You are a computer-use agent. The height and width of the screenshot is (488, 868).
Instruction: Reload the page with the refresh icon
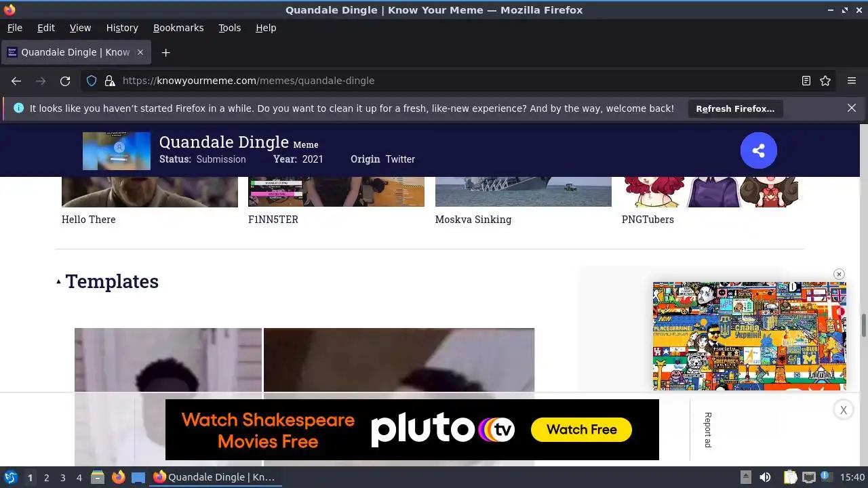[x=65, y=81]
